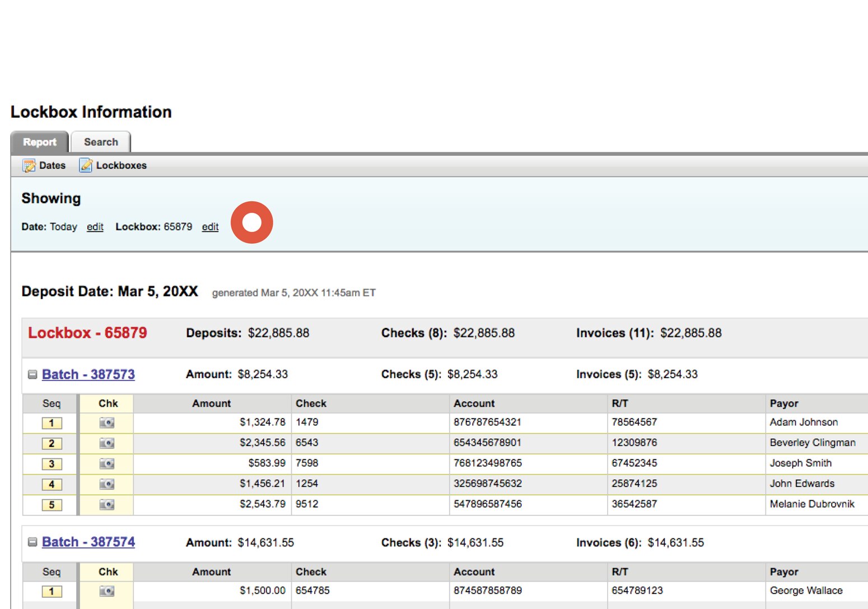Image resolution: width=868 pixels, height=609 pixels.
Task: Select sequence button 5 for check 9512
Action: pos(51,504)
